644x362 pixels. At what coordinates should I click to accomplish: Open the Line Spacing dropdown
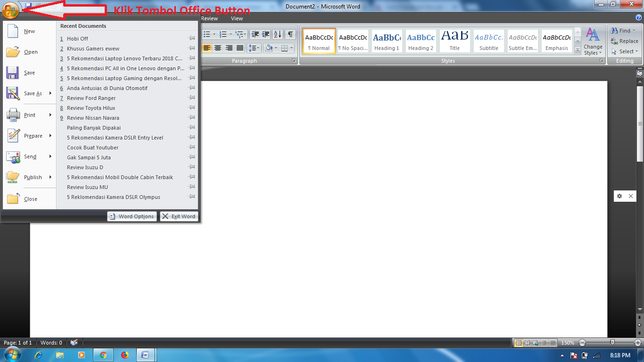click(x=255, y=48)
